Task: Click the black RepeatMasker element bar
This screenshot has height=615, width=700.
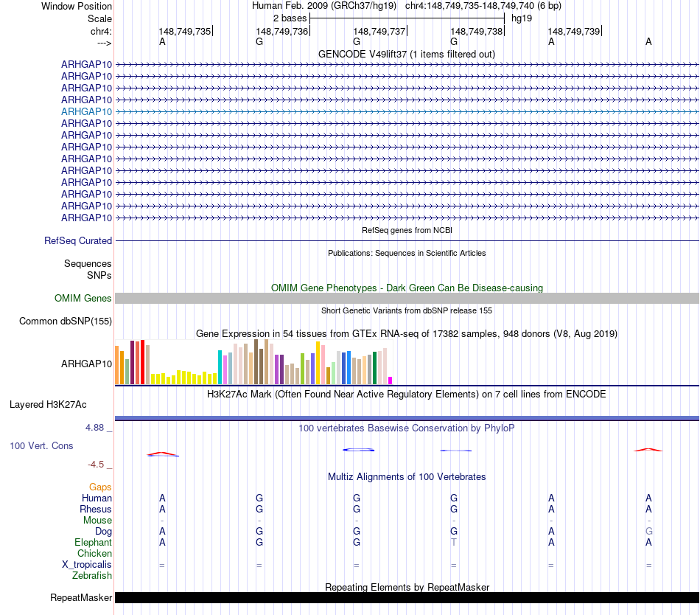Action: tap(407, 597)
